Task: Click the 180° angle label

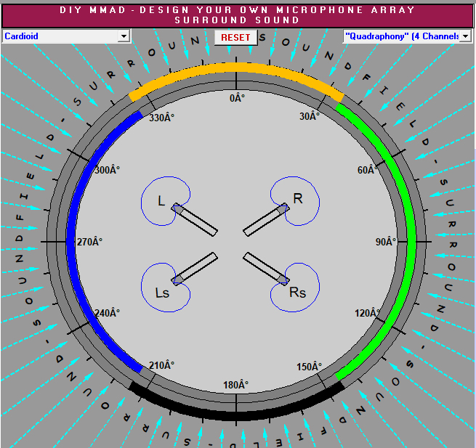Action: (x=236, y=385)
